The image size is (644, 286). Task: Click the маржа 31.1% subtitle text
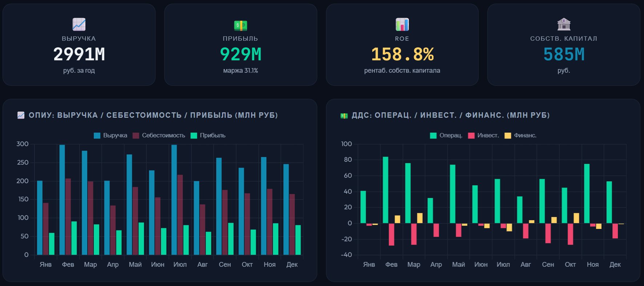click(240, 71)
